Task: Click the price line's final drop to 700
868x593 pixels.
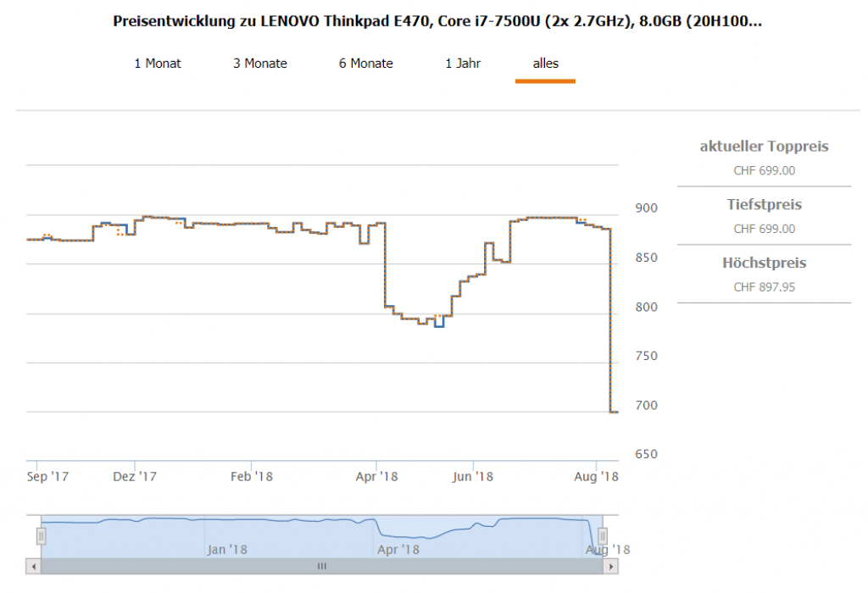Action: [610, 321]
